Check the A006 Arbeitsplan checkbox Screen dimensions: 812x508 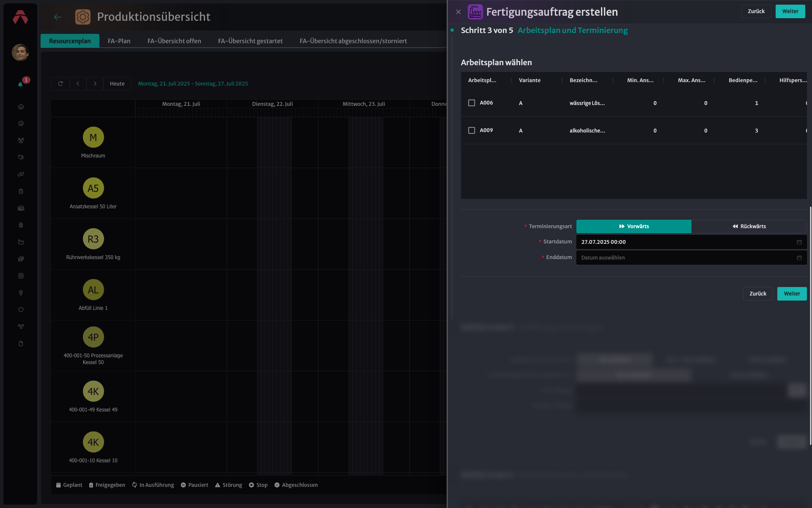coord(472,103)
